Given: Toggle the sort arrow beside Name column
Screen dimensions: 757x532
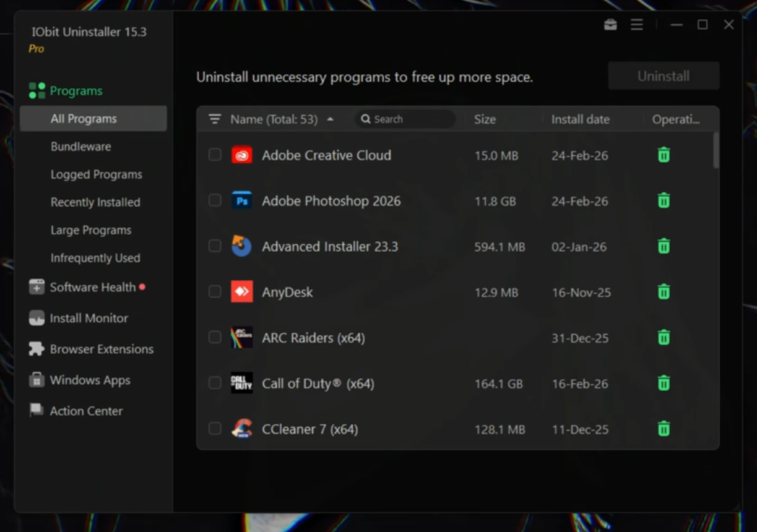Looking at the screenshot, I should pyautogui.click(x=331, y=119).
